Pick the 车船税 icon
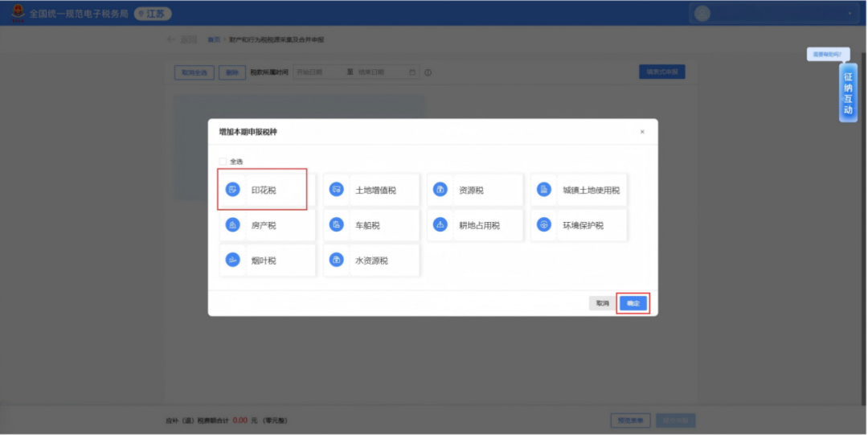868x435 pixels. coord(337,225)
